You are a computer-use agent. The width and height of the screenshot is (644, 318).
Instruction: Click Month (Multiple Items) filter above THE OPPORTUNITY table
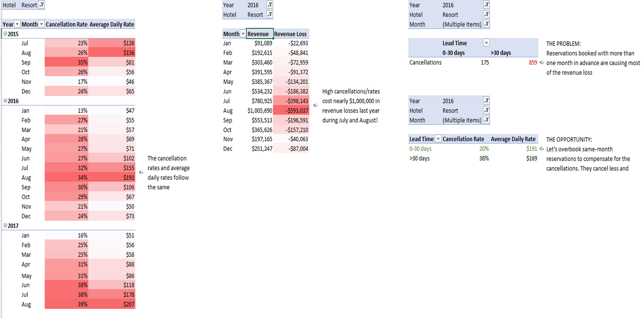(x=486, y=120)
